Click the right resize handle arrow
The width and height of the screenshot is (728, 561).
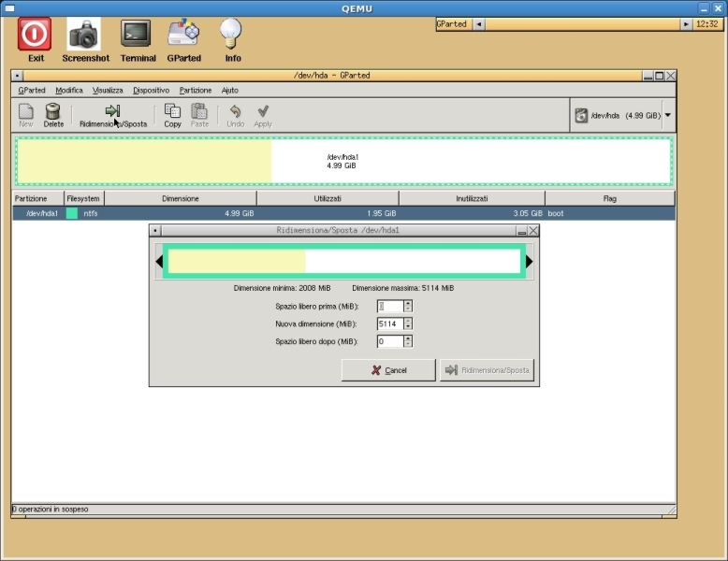(530, 262)
